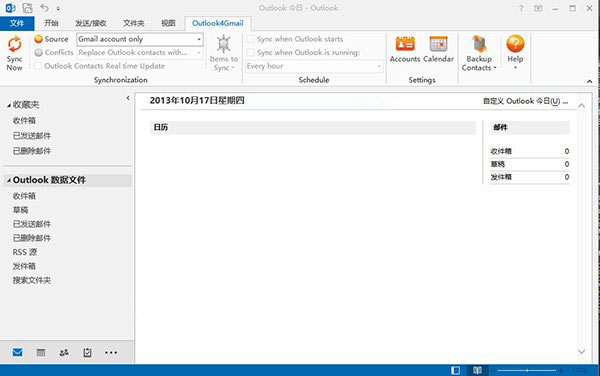Select the Outlook4Gmail tab
Image resolution: width=600 pixels, height=376 pixels.
pos(218,23)
